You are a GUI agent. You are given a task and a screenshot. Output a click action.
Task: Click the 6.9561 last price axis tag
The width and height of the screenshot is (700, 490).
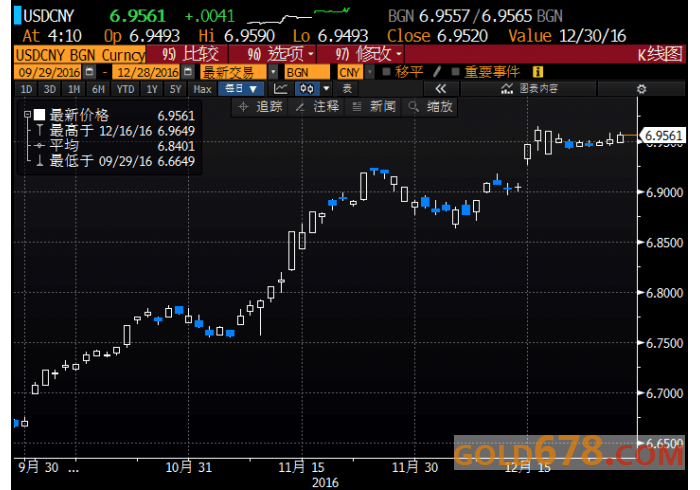tap(663, 135)
